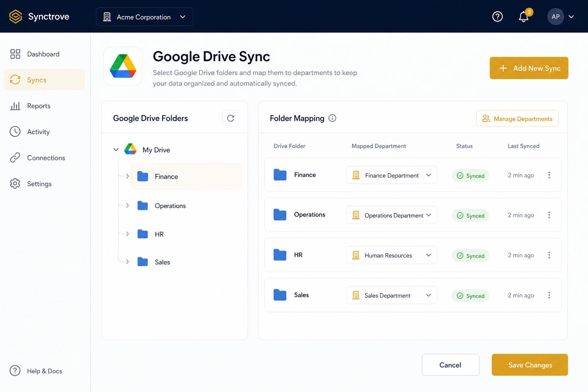Click the Drive Folder column header
The image size is (588, 392).
pos(289,146)
